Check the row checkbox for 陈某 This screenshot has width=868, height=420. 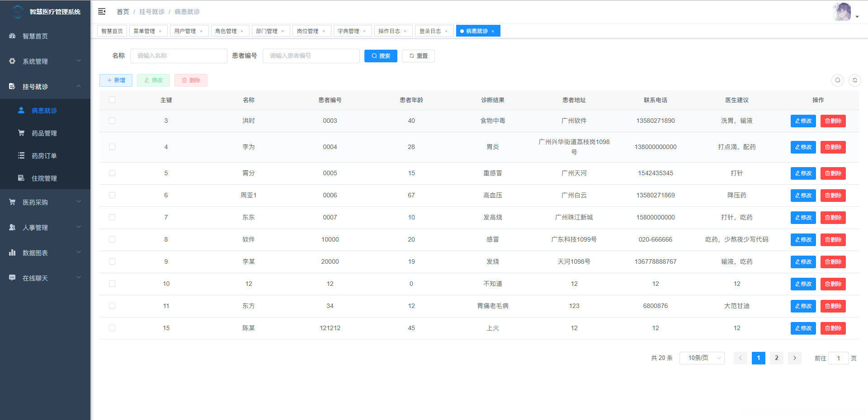[112, 328]
